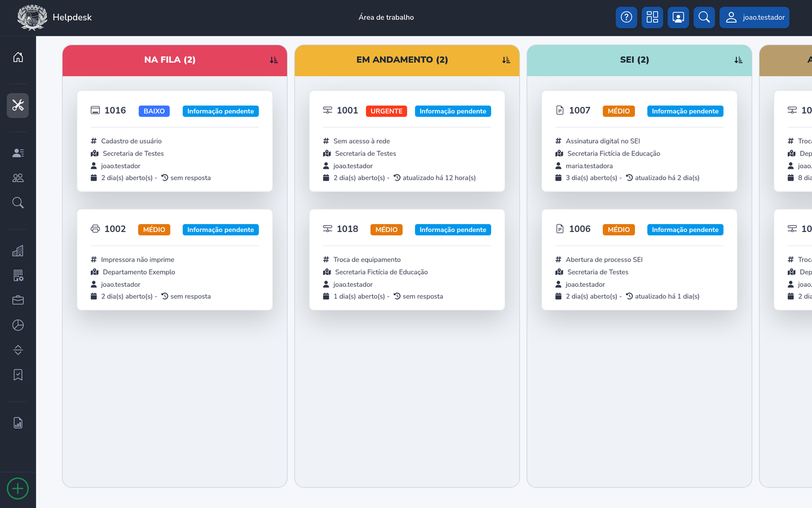Click the up-down arrows sidebar icon
812x508 pixels.
point(18,350)
